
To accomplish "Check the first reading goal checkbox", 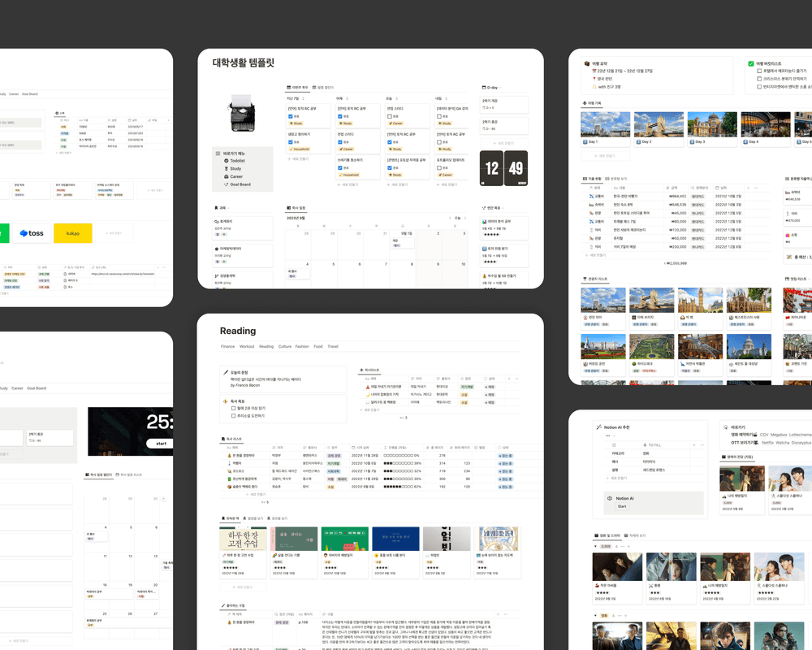I will click(234, 408).
